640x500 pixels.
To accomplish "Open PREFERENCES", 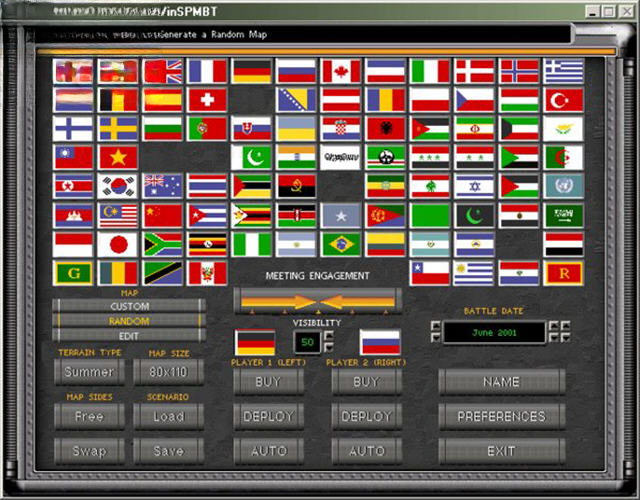I will tap(502, 416).
